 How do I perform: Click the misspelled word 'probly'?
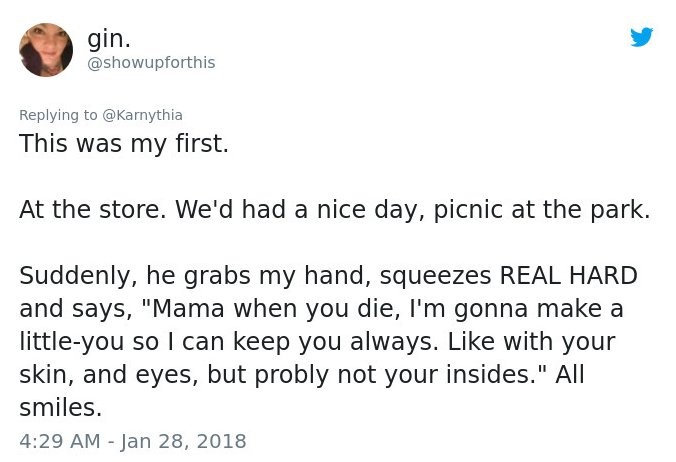[x=292, y=375]
